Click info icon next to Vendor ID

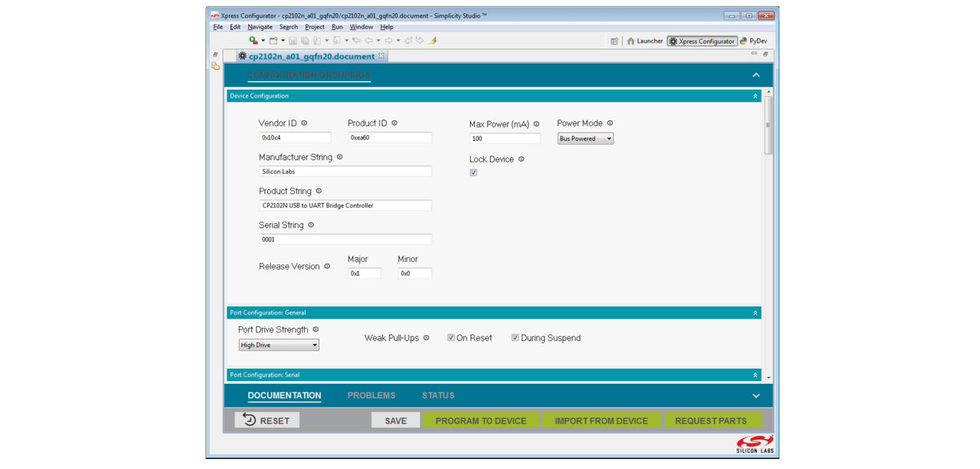tap(304, 123)
